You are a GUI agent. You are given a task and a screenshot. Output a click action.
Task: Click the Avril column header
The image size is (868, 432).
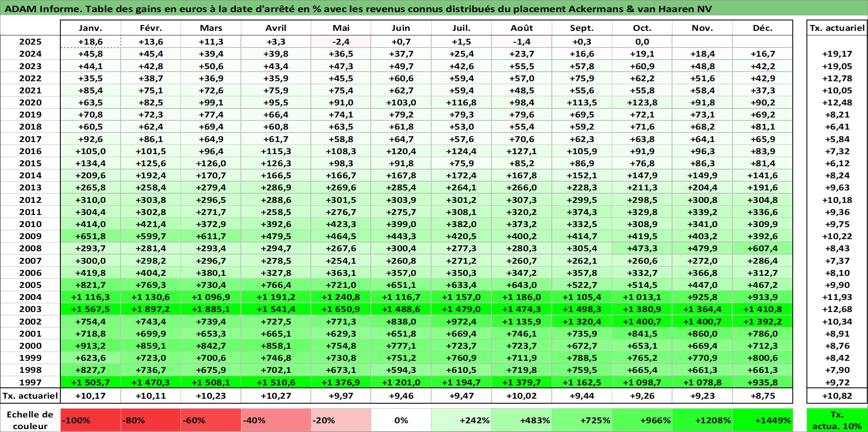pos(276,28)
